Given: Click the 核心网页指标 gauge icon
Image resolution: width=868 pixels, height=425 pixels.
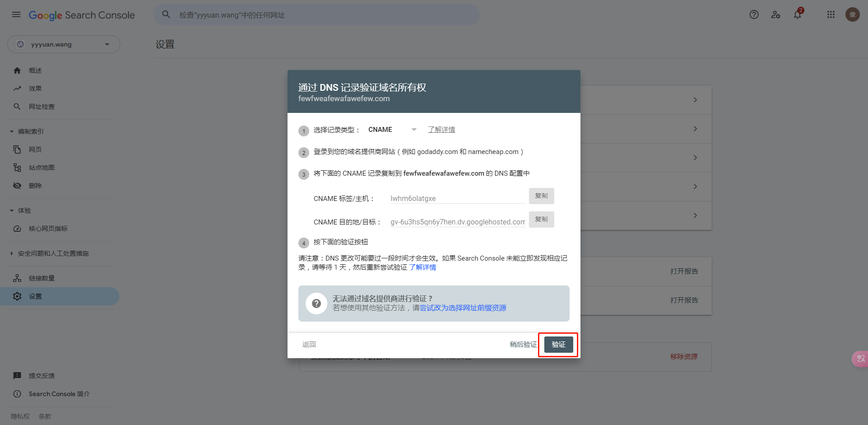Looking at the screenshot, I should [17, 229].
